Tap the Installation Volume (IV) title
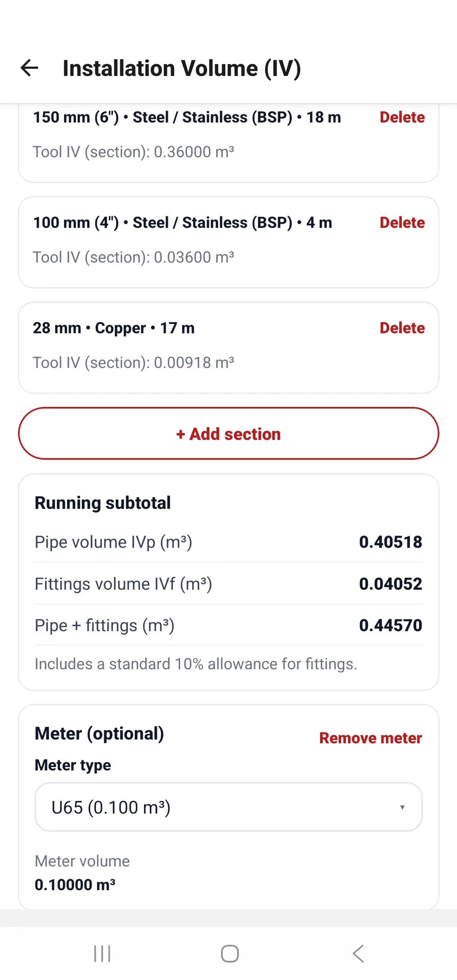The image size is (457, 980). click(x=182, y=69)
